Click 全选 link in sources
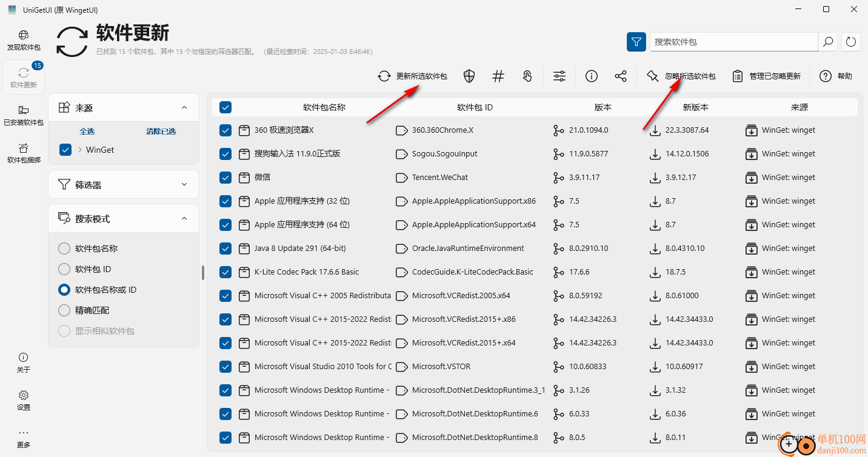The image size is (868, 457). pyautogui.click(x=87, y=131)
